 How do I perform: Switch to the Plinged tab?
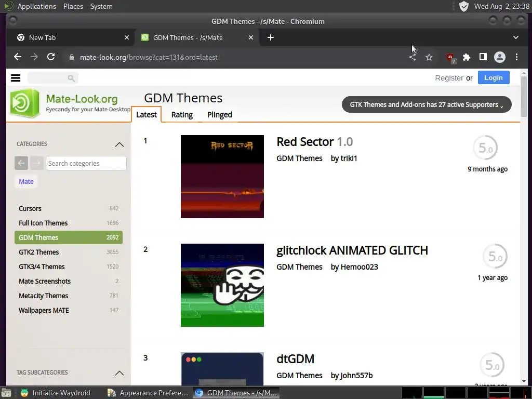pyautogui.click(x=220, y=115)
